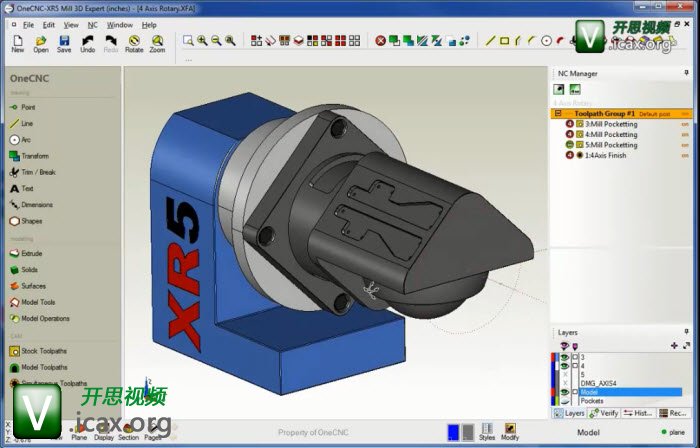700x448 pixels.
Task: Show the hidden DMG_AXIS4 layer
Action: click(562, 383)
